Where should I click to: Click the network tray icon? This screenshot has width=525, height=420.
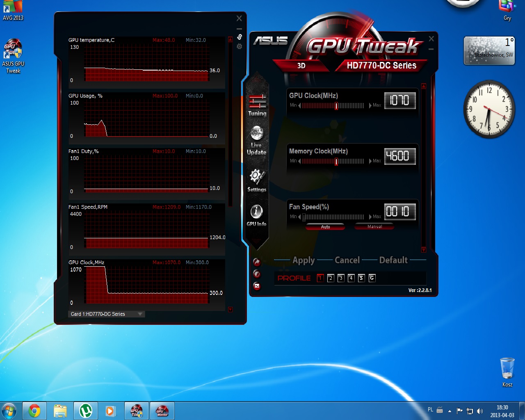(x=470, y=411)
